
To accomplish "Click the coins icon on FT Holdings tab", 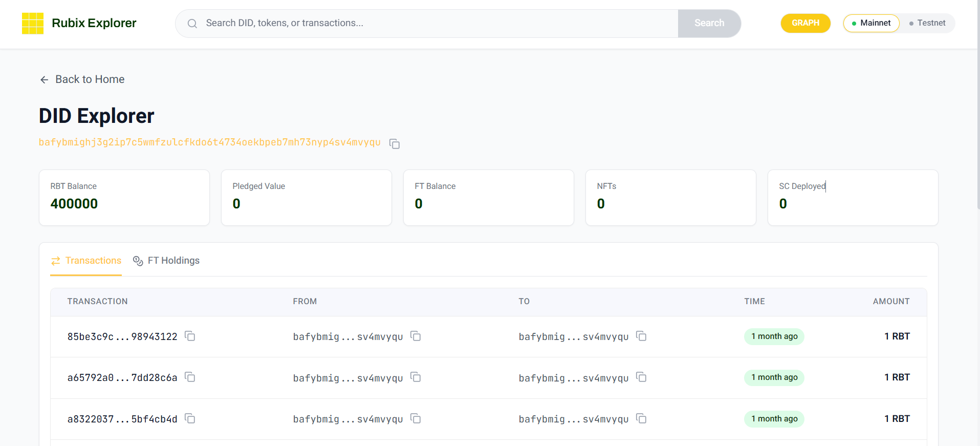I will [138, 261].
